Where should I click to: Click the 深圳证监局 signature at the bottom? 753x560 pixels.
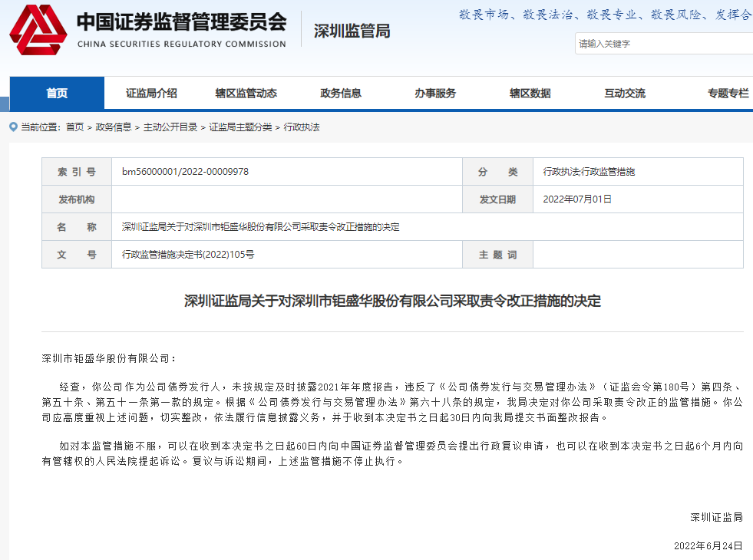tap(716, 517)
